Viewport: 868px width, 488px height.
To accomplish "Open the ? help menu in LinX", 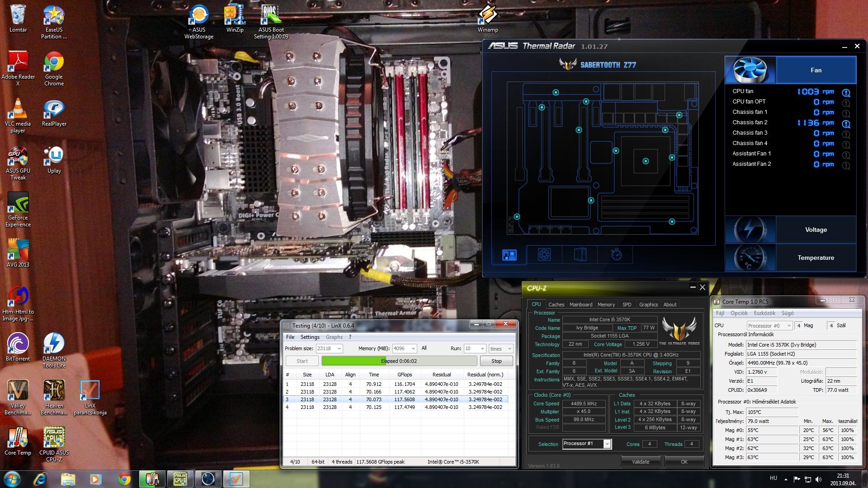I will pyautogui.click(x=350, y=337).
